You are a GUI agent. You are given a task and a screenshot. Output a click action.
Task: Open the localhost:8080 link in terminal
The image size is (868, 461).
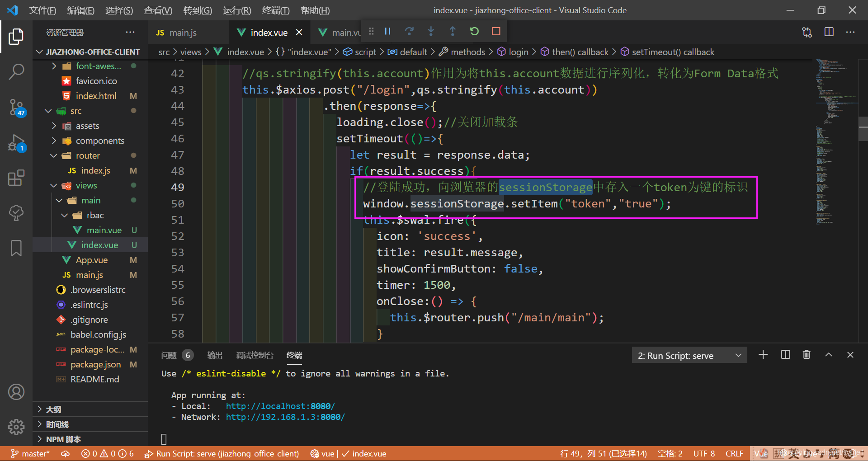pos(280,406)
